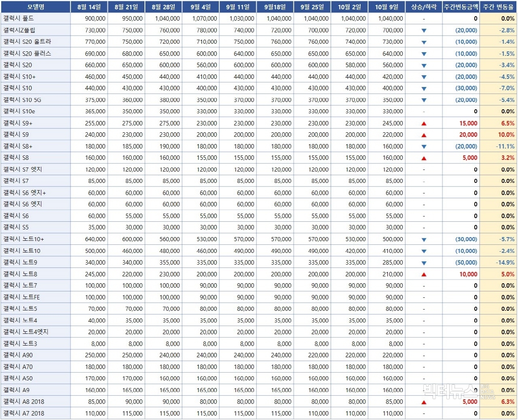Select the 모델명 column header
Screen dimensions: 518x420
pyautogui.click(x=36, y=7)
